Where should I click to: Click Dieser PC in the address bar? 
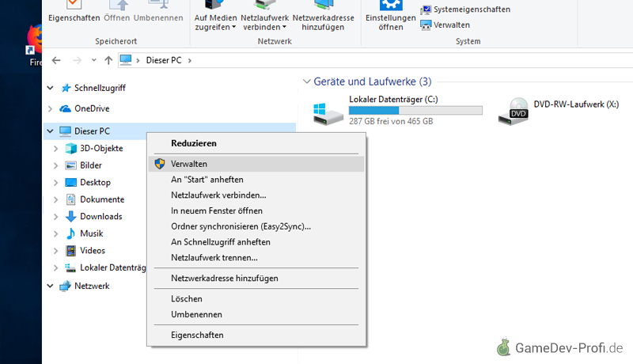[164, 60]
